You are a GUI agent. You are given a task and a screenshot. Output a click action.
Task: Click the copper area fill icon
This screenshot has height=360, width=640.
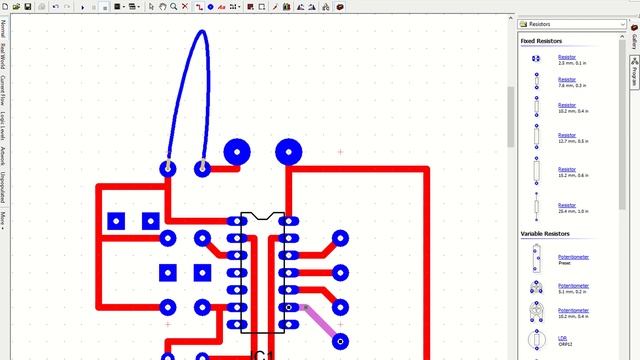coord(250,7)
